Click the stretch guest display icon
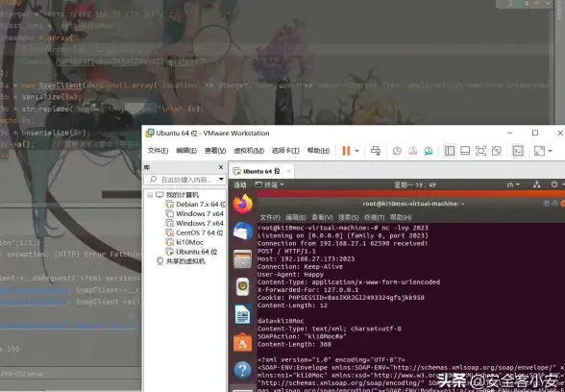Viewport: 565px width, 392px height. [x=539, y=151]
